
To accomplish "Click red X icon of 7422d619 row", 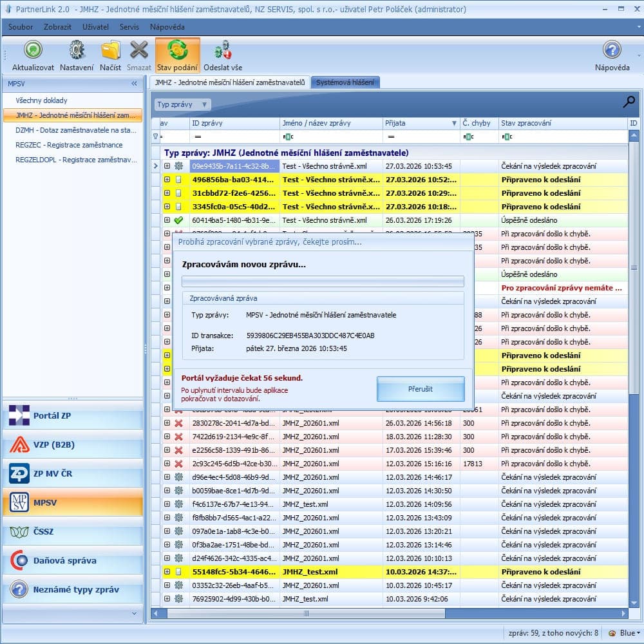I will coord(178,437).
